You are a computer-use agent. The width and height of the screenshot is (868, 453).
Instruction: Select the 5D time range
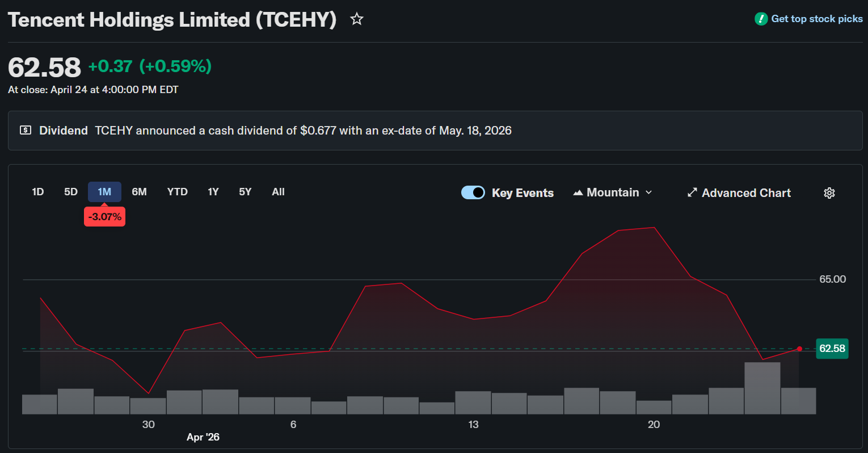71,192
